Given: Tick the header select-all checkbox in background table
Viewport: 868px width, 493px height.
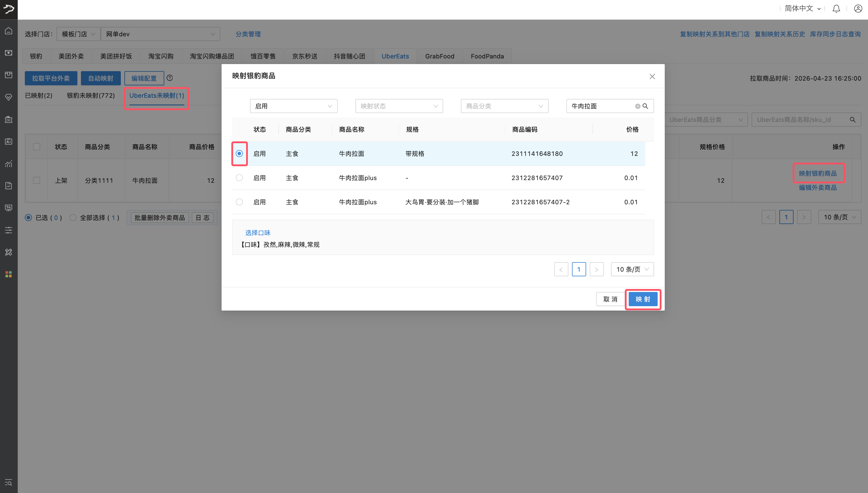Looking at the screenshot, I should click(37, 147).
